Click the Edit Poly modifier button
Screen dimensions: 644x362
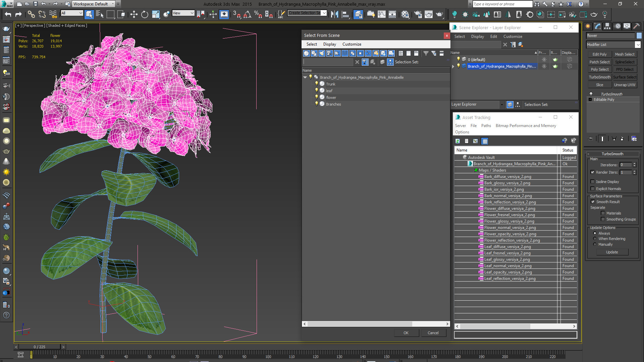(x=599, y=54)
